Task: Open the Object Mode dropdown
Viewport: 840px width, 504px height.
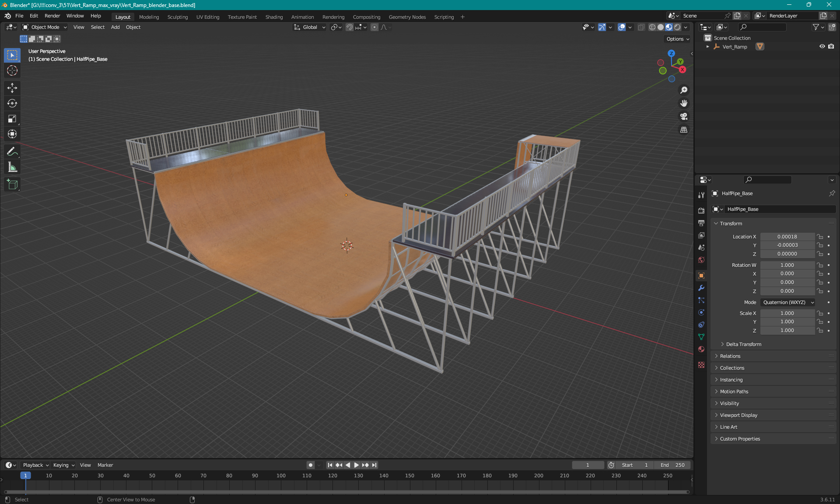Action: [x=45, y=27]
